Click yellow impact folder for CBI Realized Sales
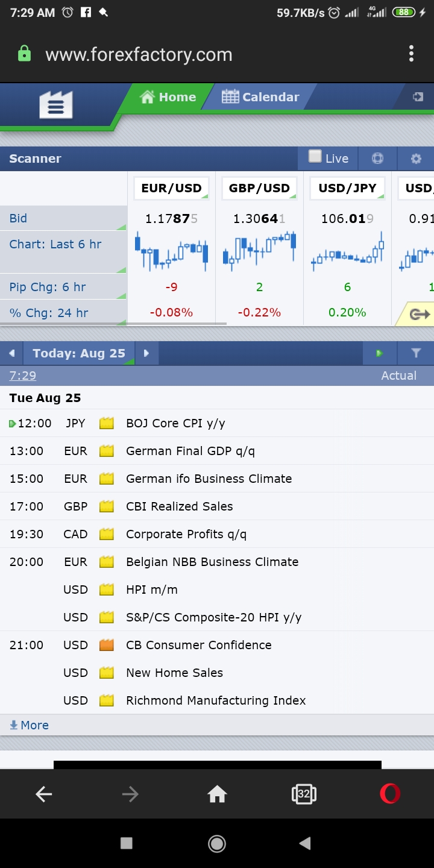This screenshot has width=434, height=868. pos(107,506)
